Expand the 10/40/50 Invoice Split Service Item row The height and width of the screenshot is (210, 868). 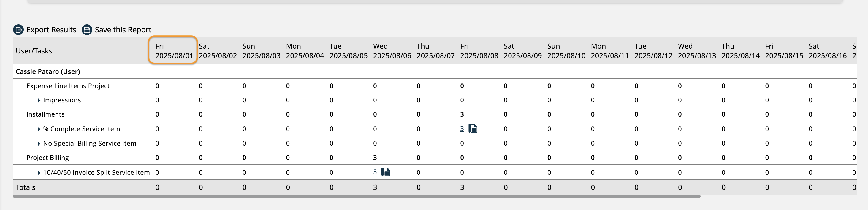[39, 172]
